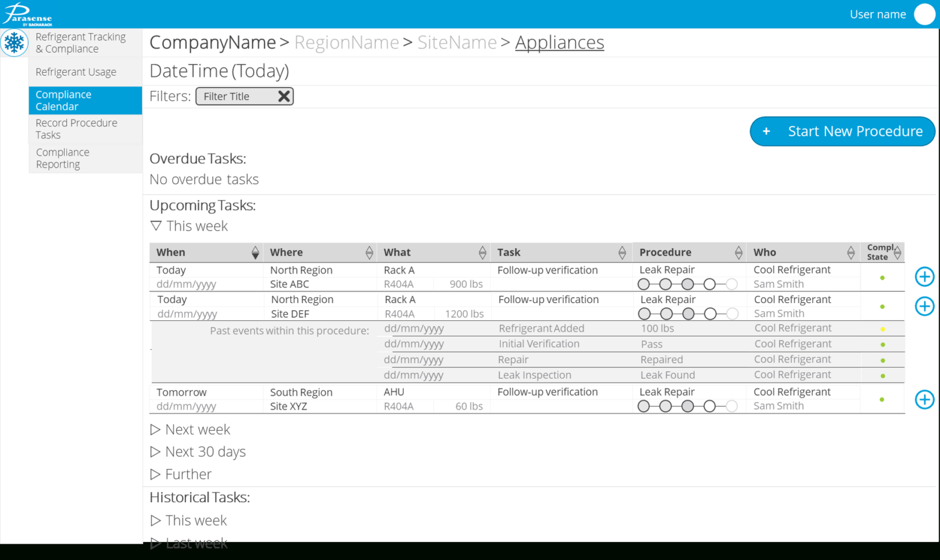Toggle the green compliance state dot for Site ABC
Image resolution: width=940 pixels, height=560 pixels.
pyautogui.click(x=882, y=277)
